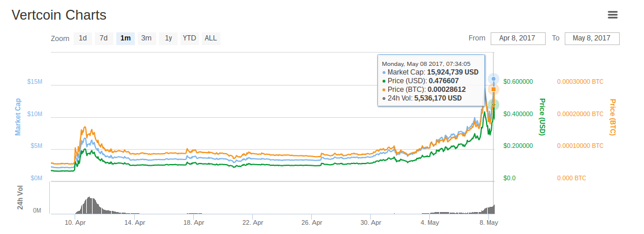The height and width of the screenshot is (234, 644).
Task: Set zoom range to 7d
Action: click(104, 39)
